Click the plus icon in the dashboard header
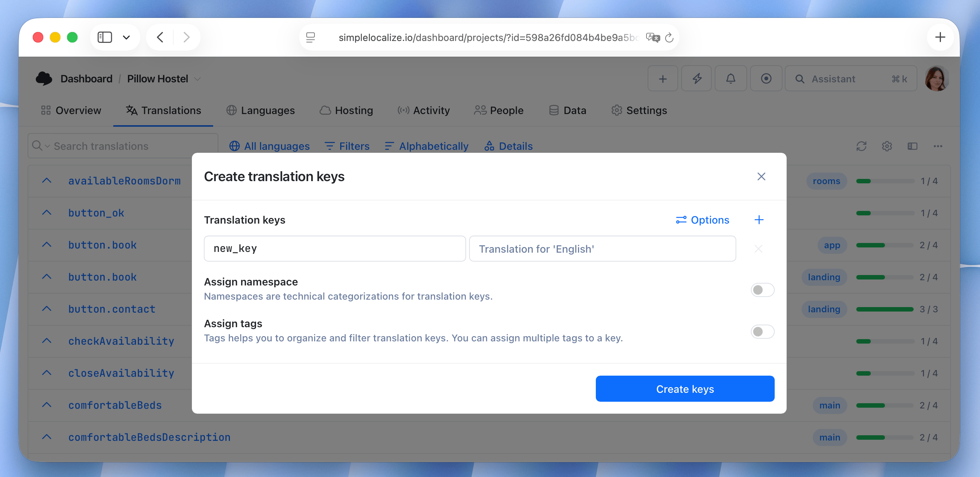The width and height of the screenshot is (980, 477). tap(662, 79)
